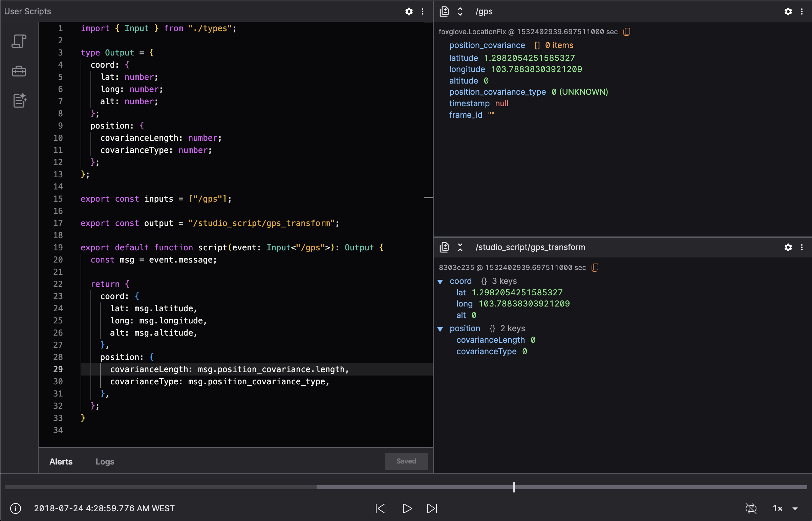The image size is (812, 521).
Task: Click editor line 17 output path string
Action: click(x=262, y=223)
